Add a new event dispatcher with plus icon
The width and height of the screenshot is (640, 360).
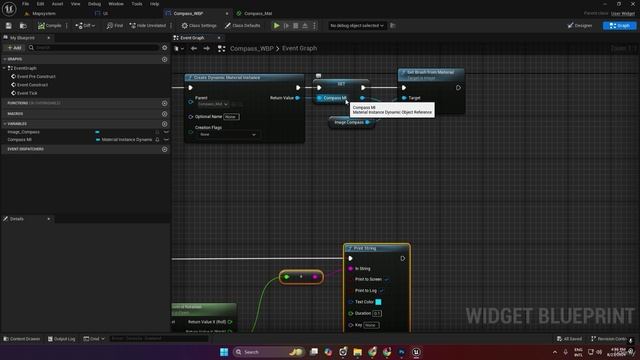pos(164,149)
